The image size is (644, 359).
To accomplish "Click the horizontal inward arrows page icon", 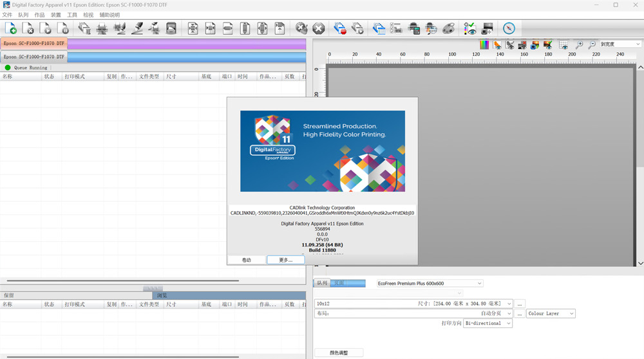I will pos(211,28).
